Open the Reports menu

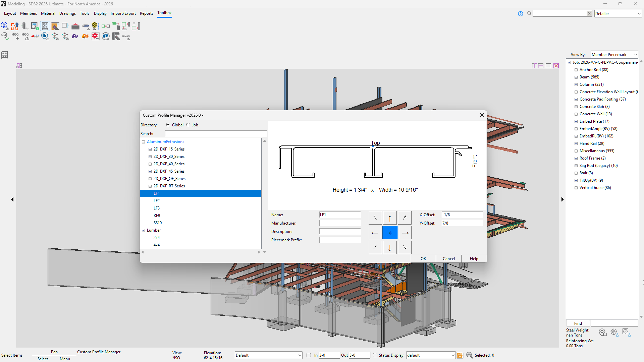coord(146,13)
